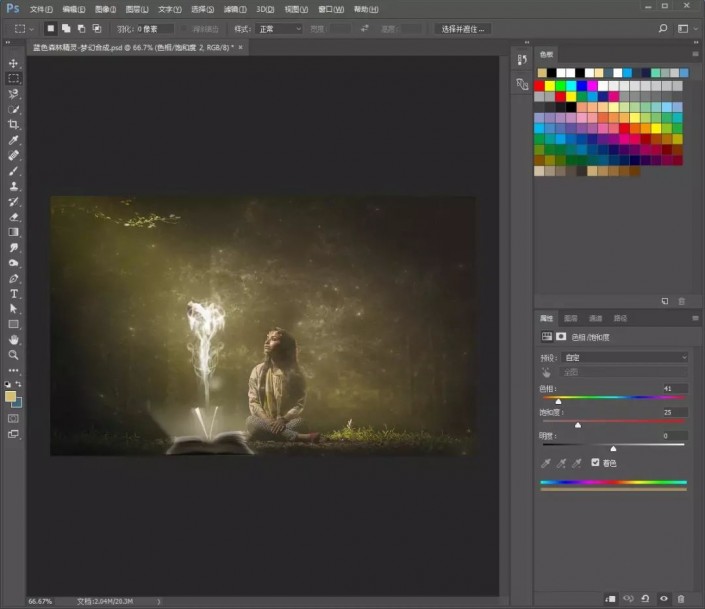Select the Rectangular Marquee tool in toolbox
705x609 pixels.
13,78
